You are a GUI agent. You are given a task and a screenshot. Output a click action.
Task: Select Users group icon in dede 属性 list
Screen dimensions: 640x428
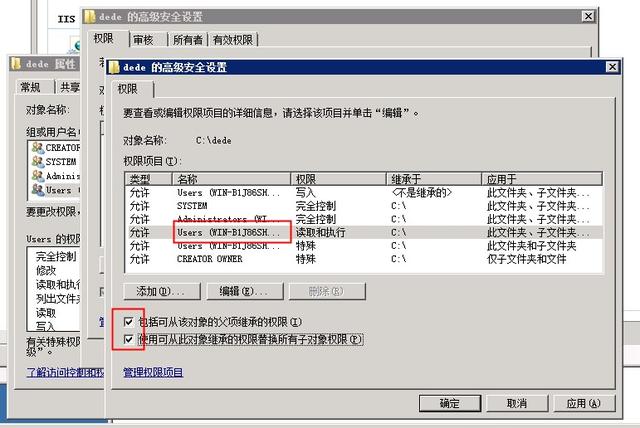[x=38, y=190]
